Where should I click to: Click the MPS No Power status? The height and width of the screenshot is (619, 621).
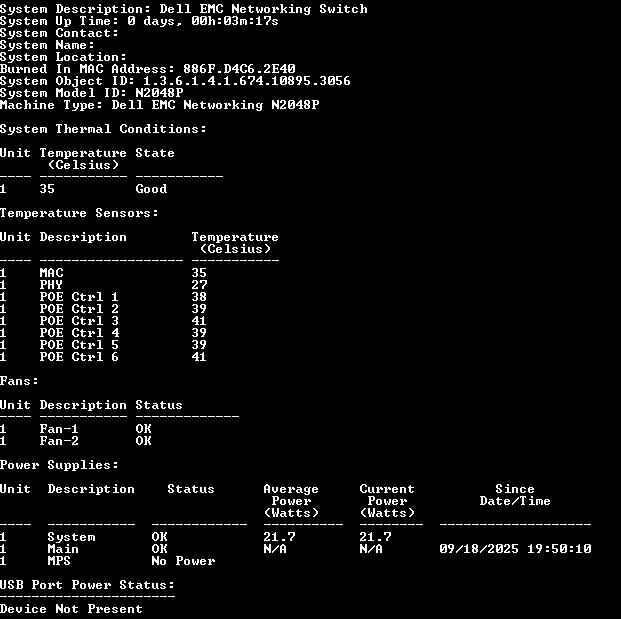[183, 561]
